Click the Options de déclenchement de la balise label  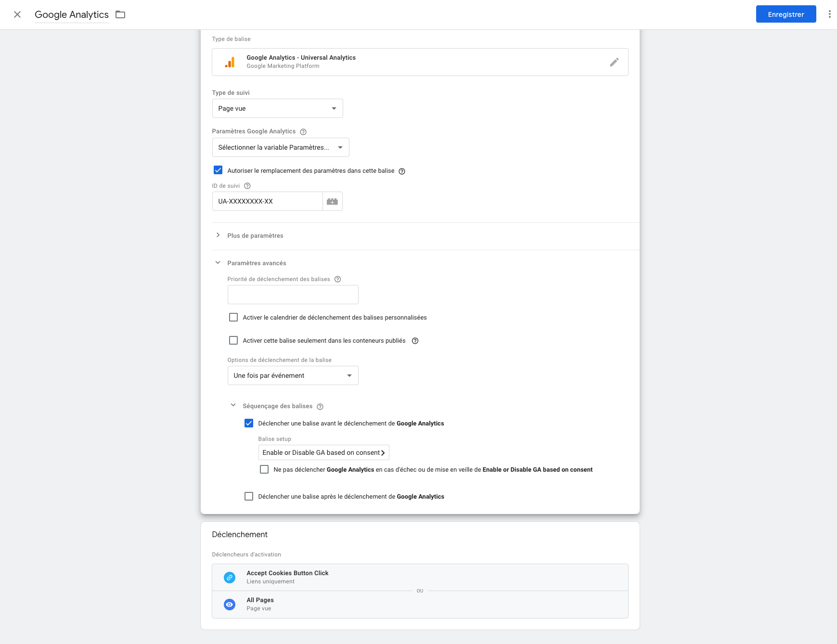click(279, 360)
